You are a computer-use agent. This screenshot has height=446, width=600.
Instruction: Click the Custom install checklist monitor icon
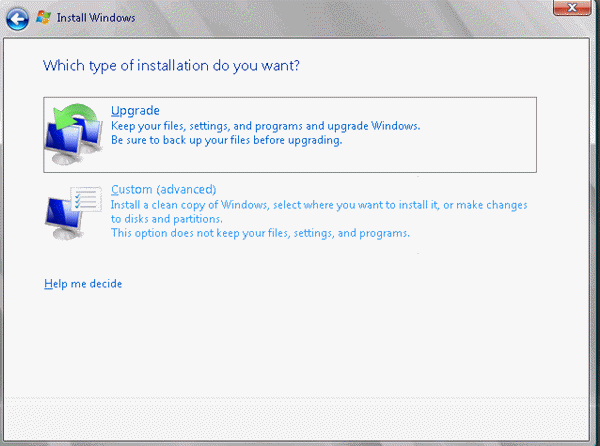73,213
